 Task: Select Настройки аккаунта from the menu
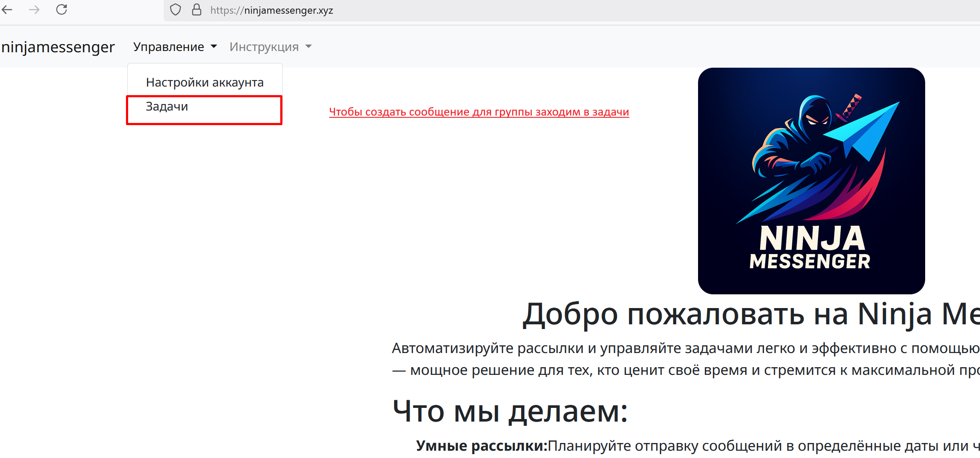[x=204, y=82]
